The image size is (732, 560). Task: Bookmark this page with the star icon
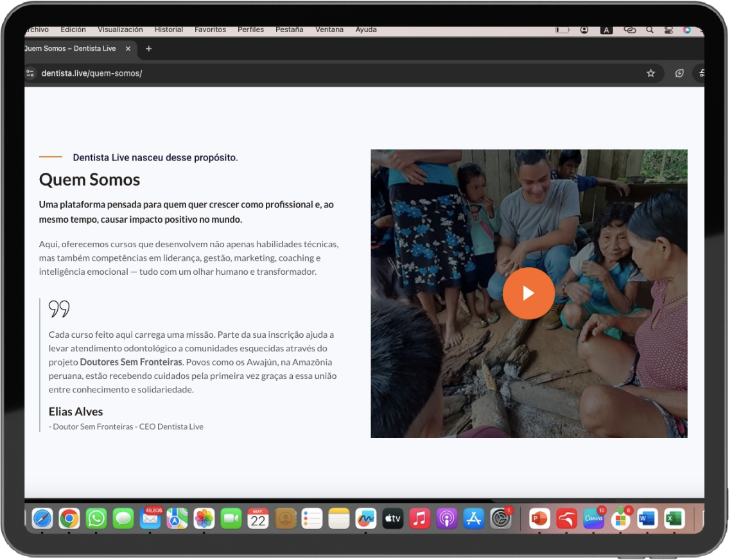650,73
